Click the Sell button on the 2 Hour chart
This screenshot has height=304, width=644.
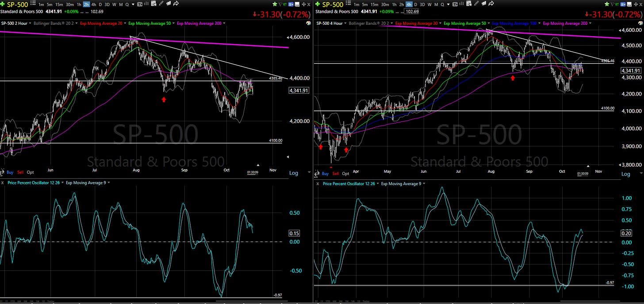[x=20, y=172]
